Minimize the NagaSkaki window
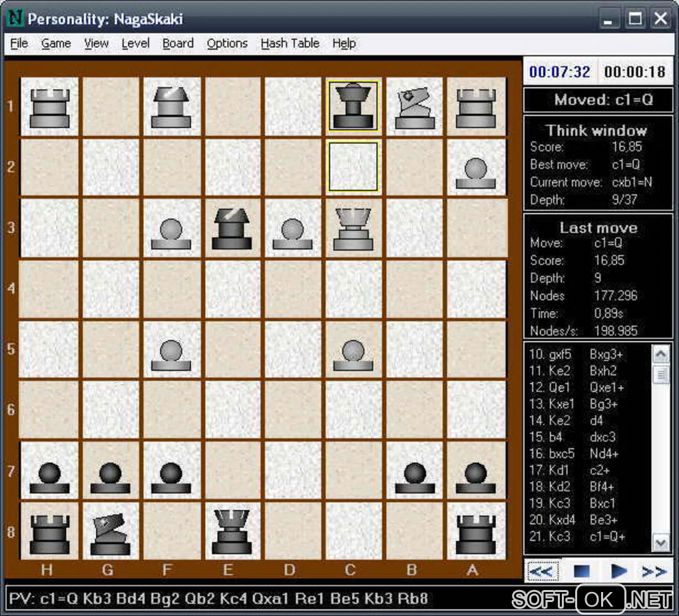679x616 pixels. tap(608, 19)
